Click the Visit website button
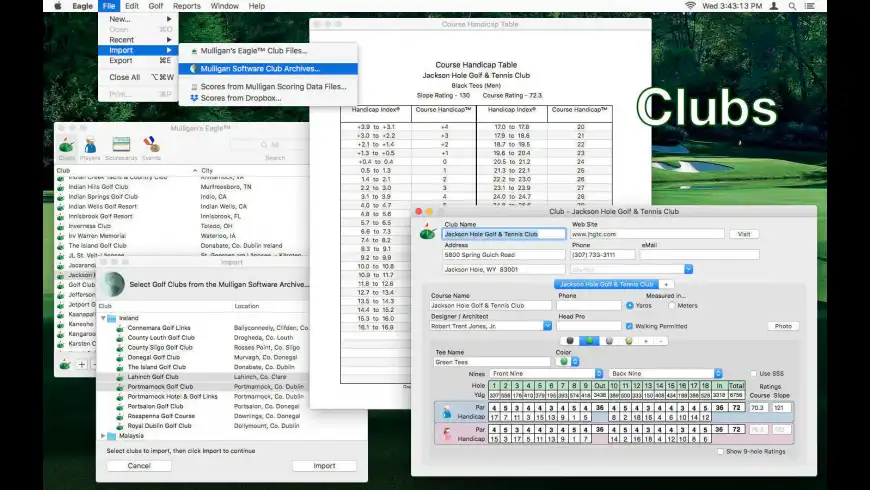The height and width of the screenshot is (490, 870). pos(743,234)
